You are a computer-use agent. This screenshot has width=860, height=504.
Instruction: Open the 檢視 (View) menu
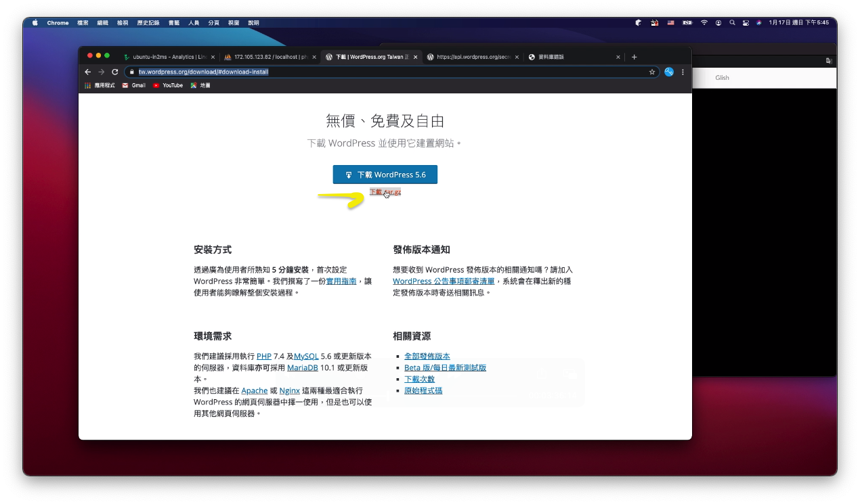(x=123, y=22)
